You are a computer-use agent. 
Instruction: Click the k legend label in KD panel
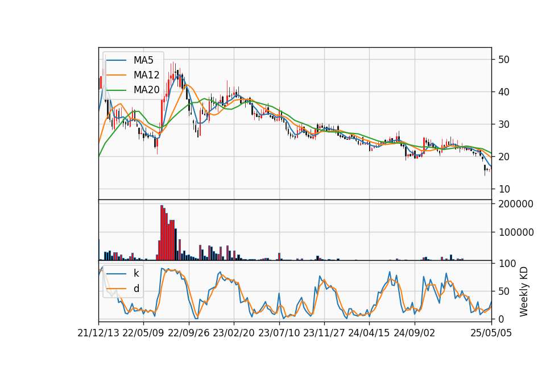(136, 273)
